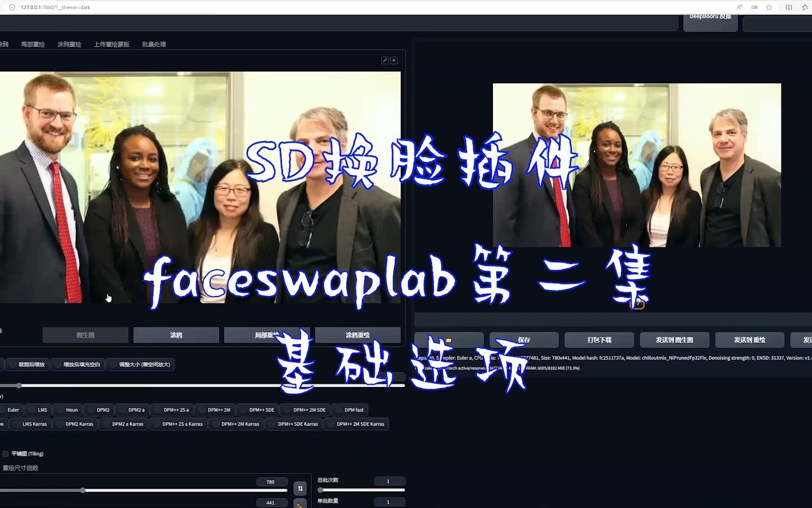
Task: Remove the uploaded image via the X icon
Action: tap(394, 60)
